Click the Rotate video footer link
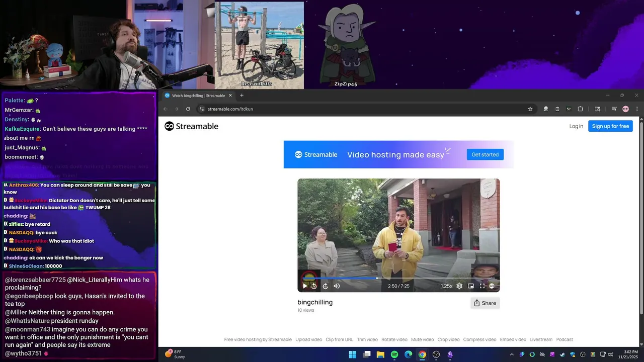644x362 pixels. click(394, 339)
